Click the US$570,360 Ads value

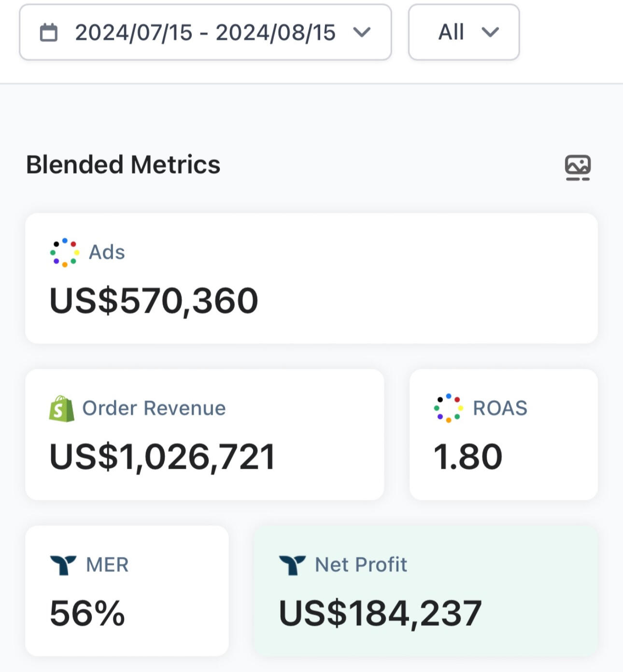pos(154,301)
